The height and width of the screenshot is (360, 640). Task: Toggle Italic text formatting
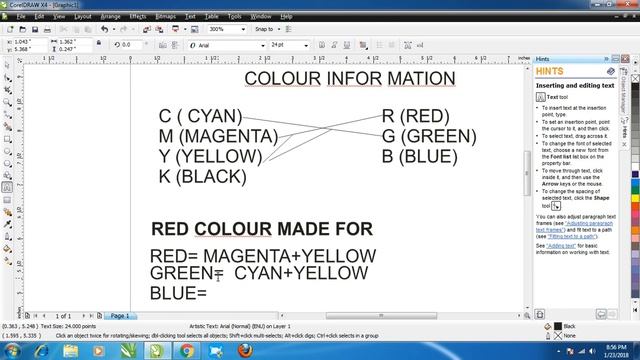(x=334, y=45)
